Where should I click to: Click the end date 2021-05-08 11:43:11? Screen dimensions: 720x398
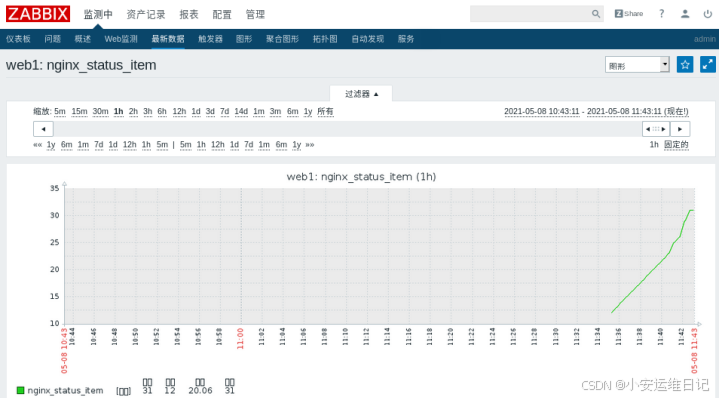click(624, 112)
